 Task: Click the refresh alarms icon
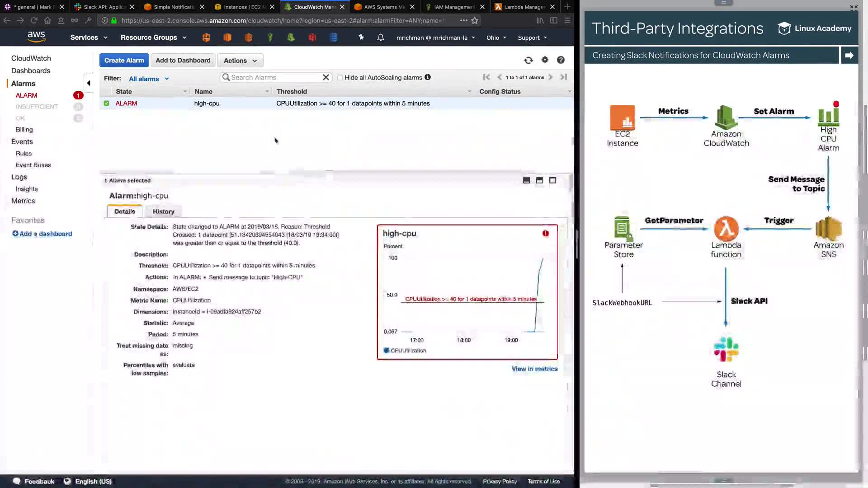point(528,60)
